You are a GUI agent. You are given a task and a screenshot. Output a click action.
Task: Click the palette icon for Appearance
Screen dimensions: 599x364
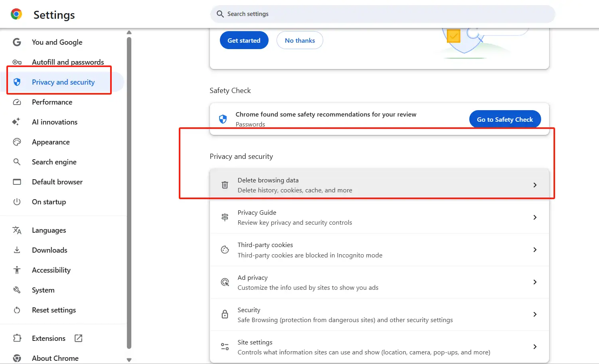pyautogui.click(x=17, y=142)
